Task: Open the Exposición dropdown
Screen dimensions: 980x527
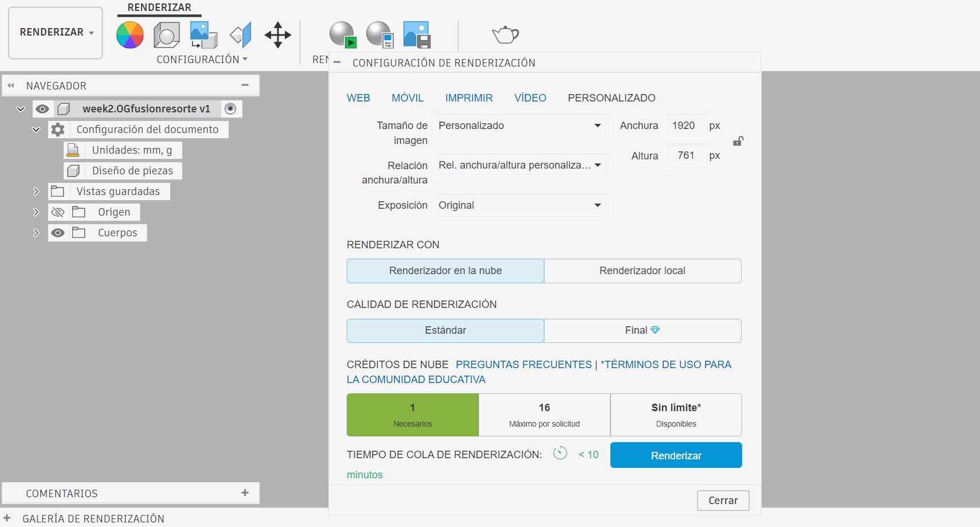Action: coord(522,205)
